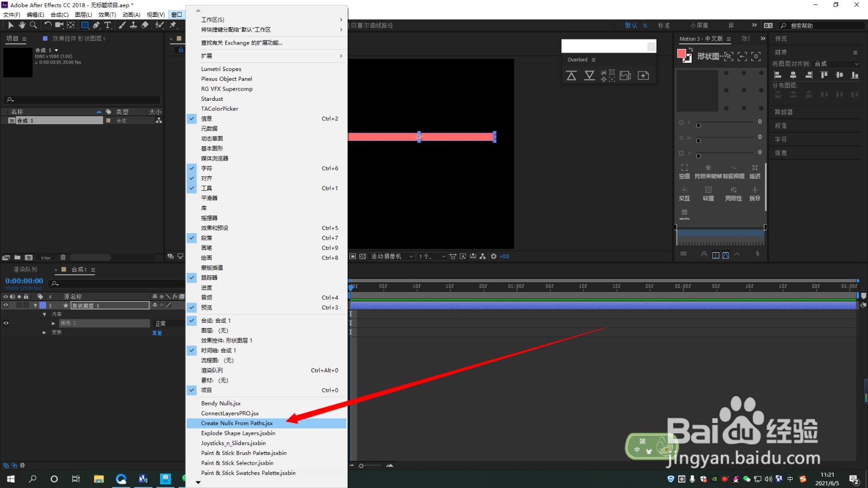
Task: Click the Motion 3 延迟 (Delay) tool
Action: click(x=755, y=171)
